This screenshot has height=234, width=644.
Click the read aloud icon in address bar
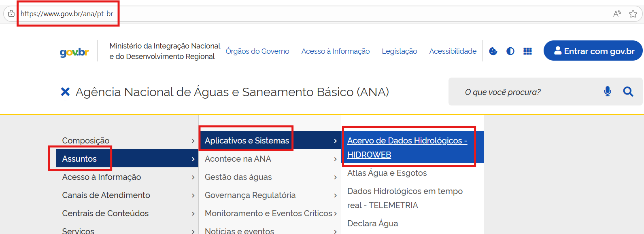click(x=617, y=14)
